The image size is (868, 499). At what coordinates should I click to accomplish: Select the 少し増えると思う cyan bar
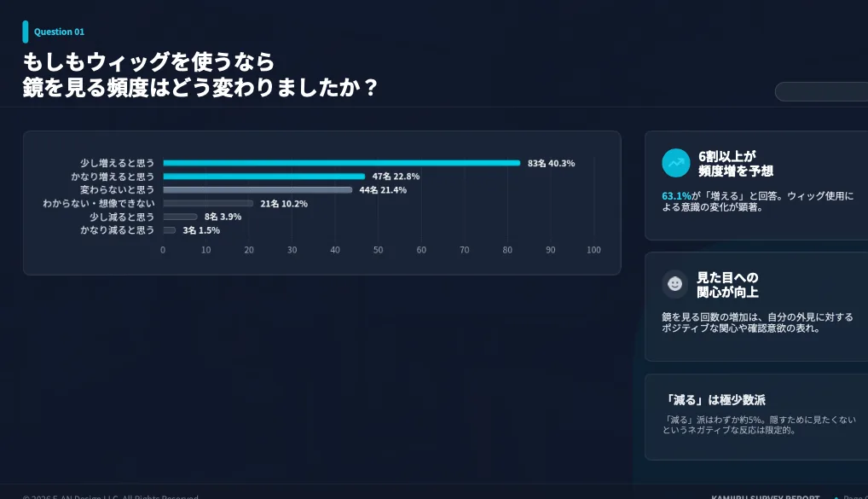pos(341,163)
